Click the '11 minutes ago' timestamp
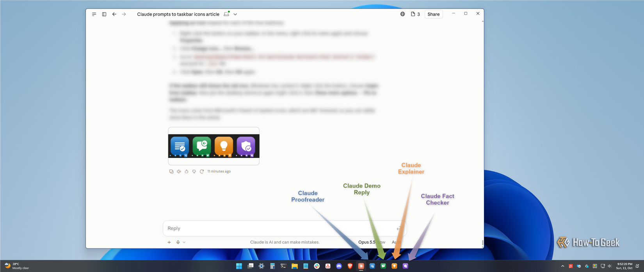644x272 pixels. pos(219,171)
